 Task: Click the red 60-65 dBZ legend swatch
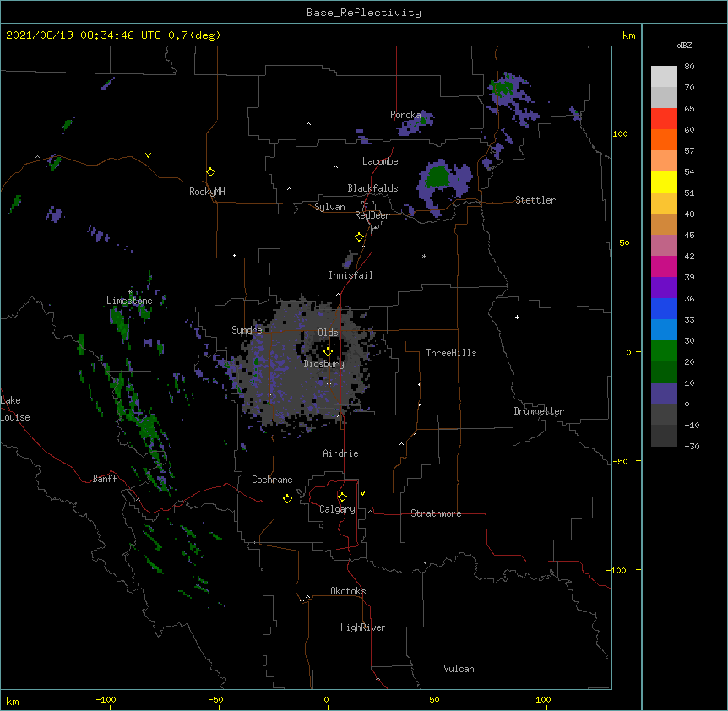pos(664,119)
